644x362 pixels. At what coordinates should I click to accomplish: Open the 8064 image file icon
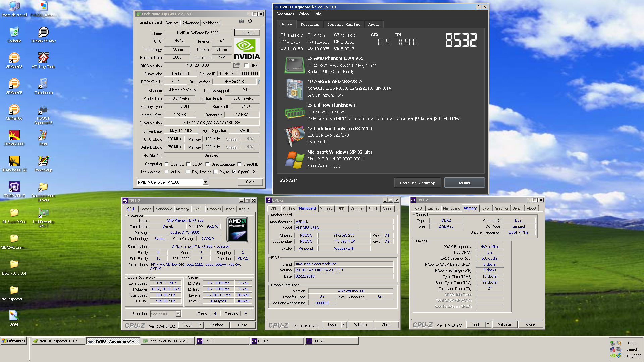coord(14,319)
